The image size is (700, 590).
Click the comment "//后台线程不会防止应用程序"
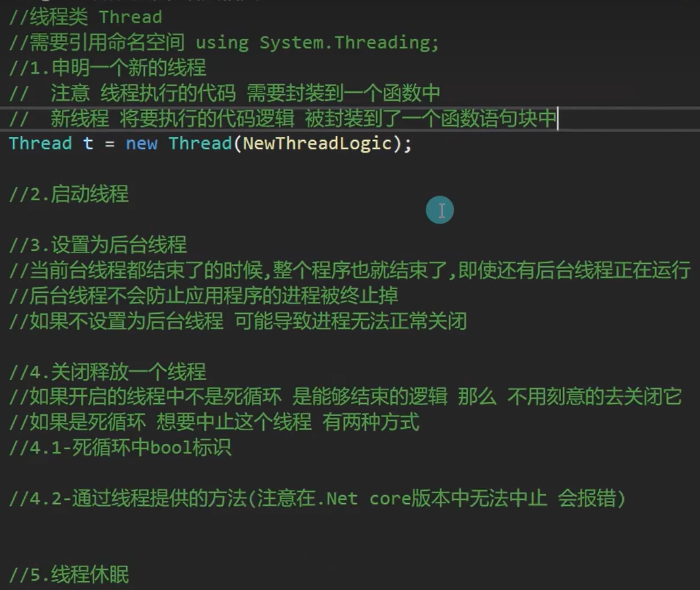tap(203, 296)
